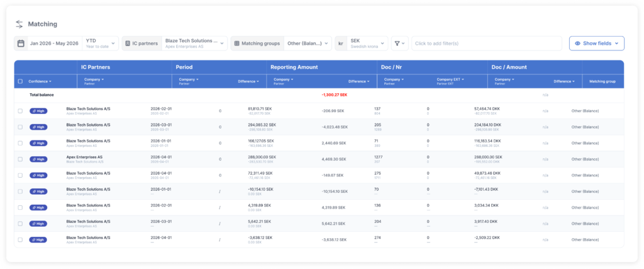Click the IC partners filter label
This screenshot has height=269, width=644.
pos(145,43)
